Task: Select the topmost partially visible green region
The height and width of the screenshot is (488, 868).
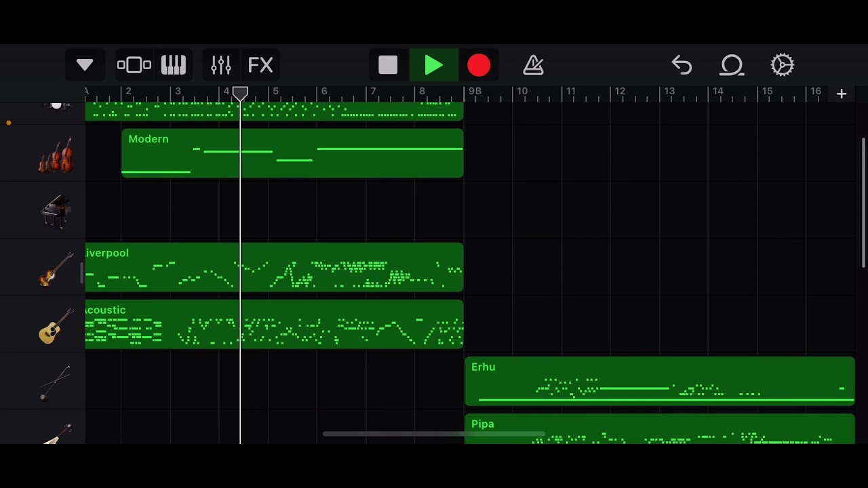Action: (274, 111)
